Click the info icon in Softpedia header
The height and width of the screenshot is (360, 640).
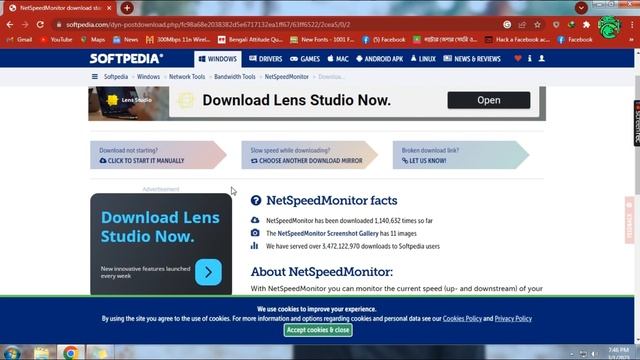[529, 59]
